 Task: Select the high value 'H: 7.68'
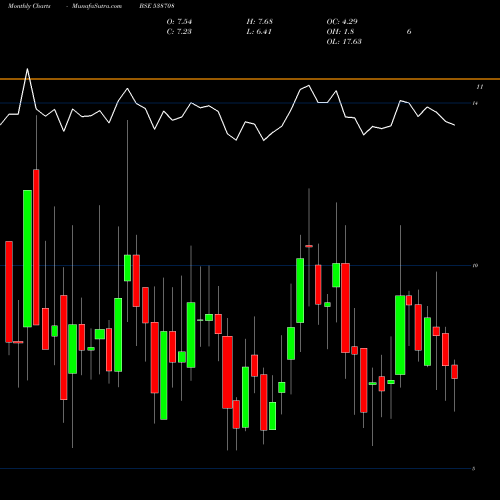[260, 22]
